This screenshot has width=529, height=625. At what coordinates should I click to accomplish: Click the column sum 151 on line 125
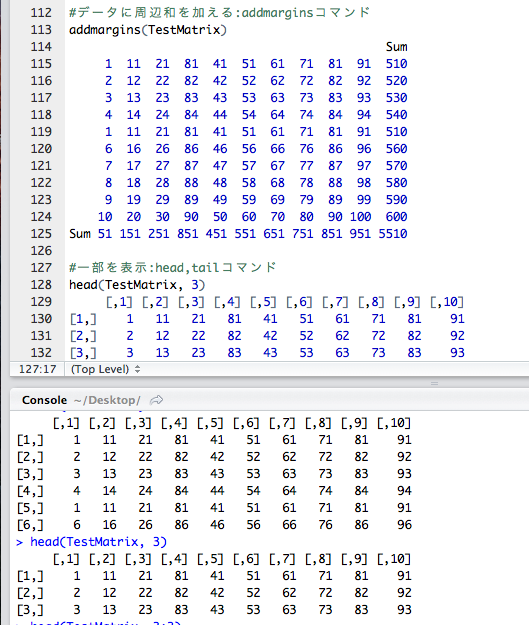pyautogui.click(x=130, y=234)
